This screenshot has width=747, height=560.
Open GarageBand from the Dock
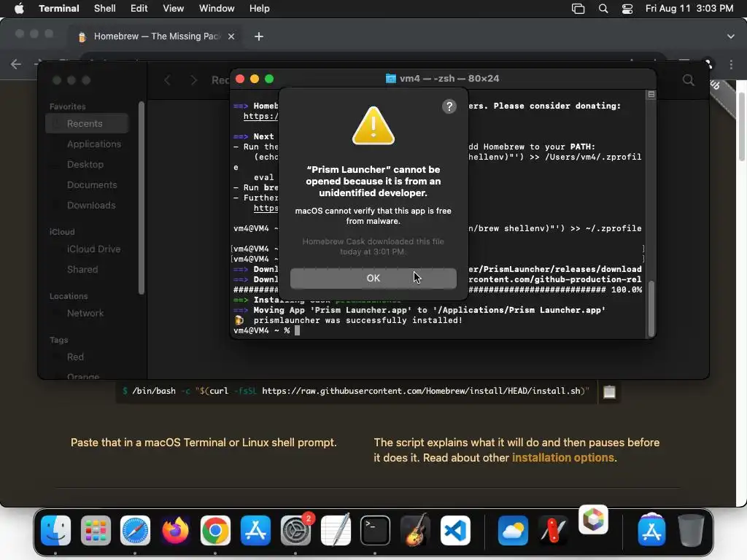[415, 531]
